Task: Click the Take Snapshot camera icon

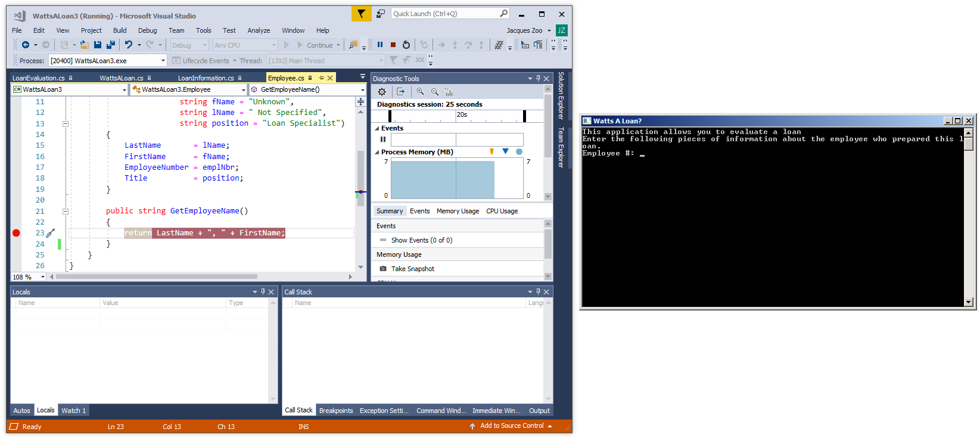Action: (383, 269)
